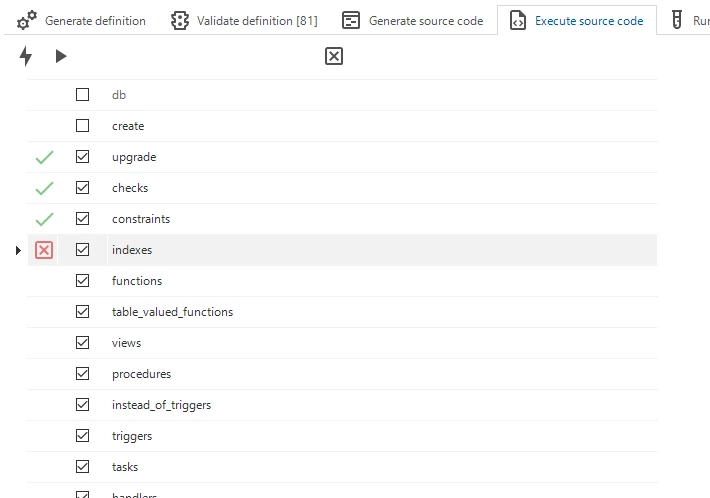The height and width of the screenshot is (498, 710).
Task: Uncheck the triggers checkbox
Action: [83, 436]
